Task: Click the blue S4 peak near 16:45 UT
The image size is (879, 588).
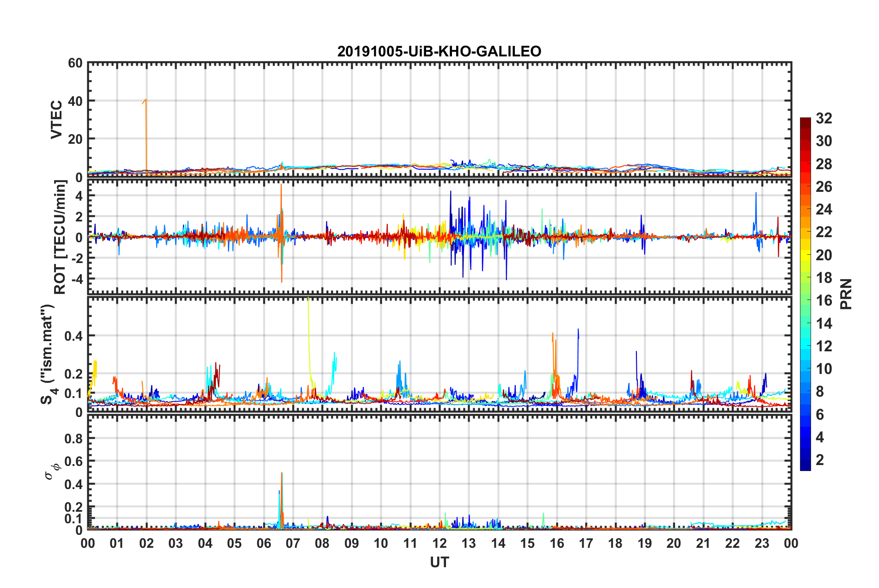Action: [578, 330]
